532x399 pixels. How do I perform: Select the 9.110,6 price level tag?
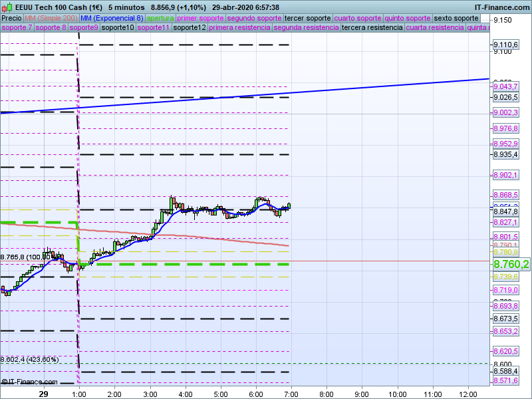click(505, 45)
